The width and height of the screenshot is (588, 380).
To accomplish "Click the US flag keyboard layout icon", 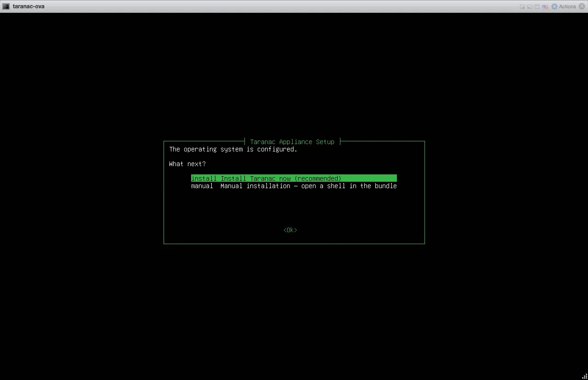I will [x=545, y=6].
